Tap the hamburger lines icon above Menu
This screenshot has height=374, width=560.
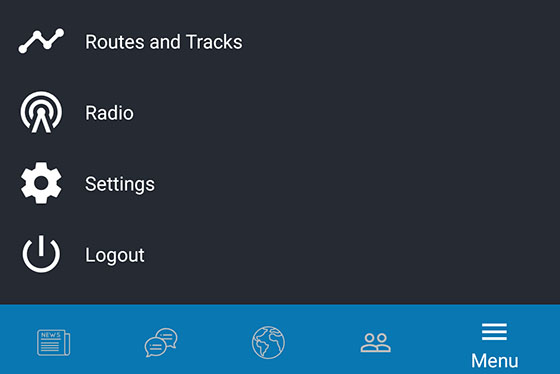(x=494, y=332)
